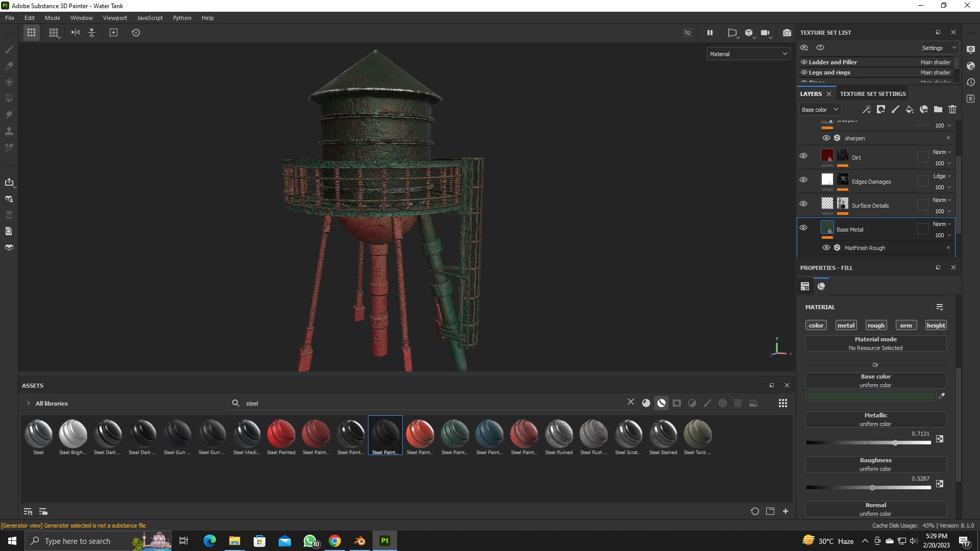
Task: Open Google Chrome from the taskbar
Action: [x=335, y=541]
